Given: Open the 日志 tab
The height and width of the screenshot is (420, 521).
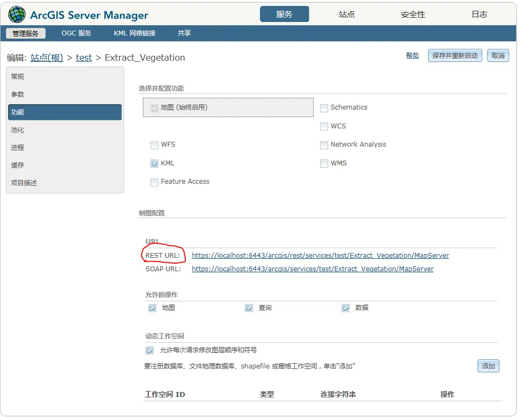Looking at the screenshot, I should pyautogui.click(x=479, y=15).
